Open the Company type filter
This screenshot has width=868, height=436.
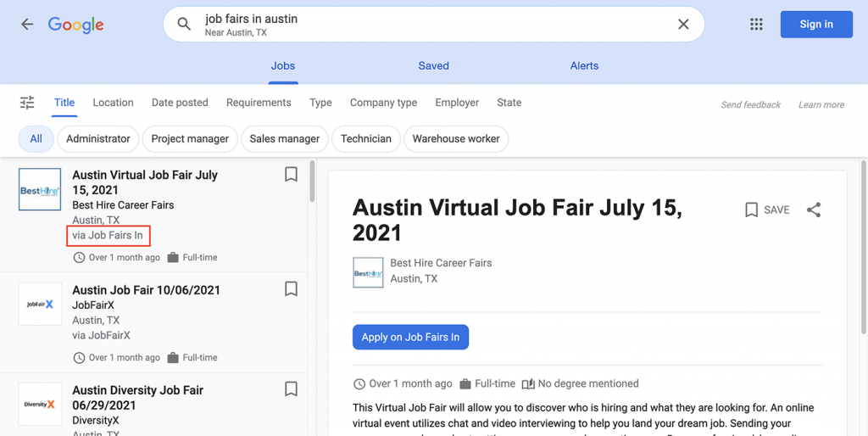[384, 103]
